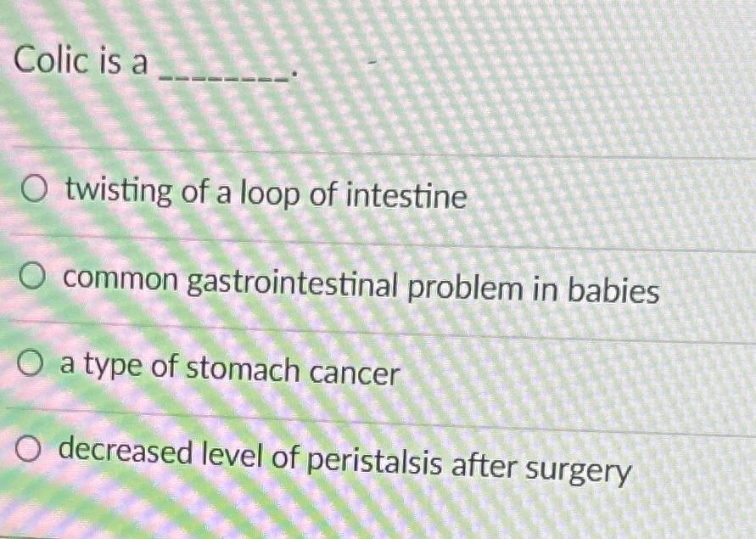
Task: Click the 'a type of stomach cancer' answer text
Action: click(229, 371)
